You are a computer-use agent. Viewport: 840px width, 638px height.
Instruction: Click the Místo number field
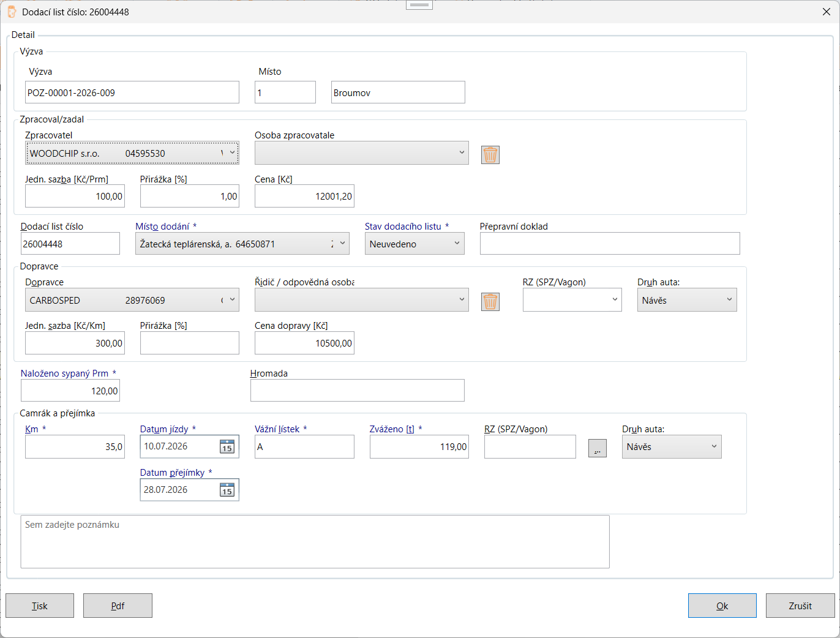point(285,92)
